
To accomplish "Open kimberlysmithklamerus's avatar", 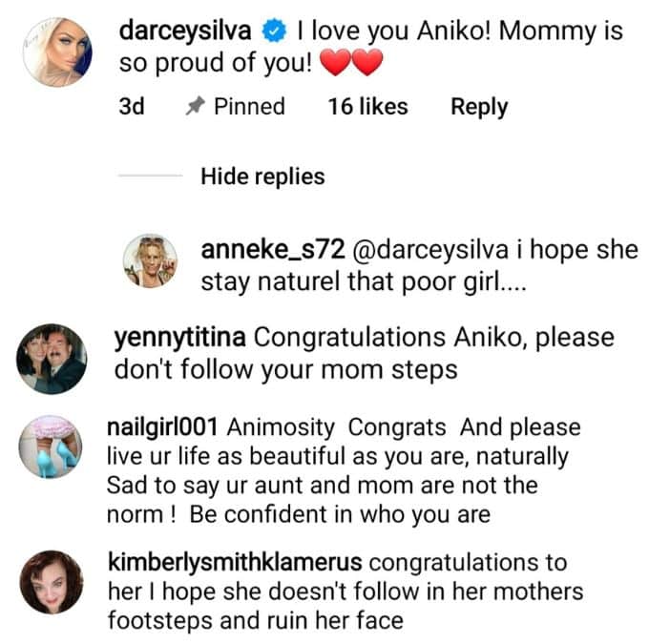I will [x=53, y=583].
